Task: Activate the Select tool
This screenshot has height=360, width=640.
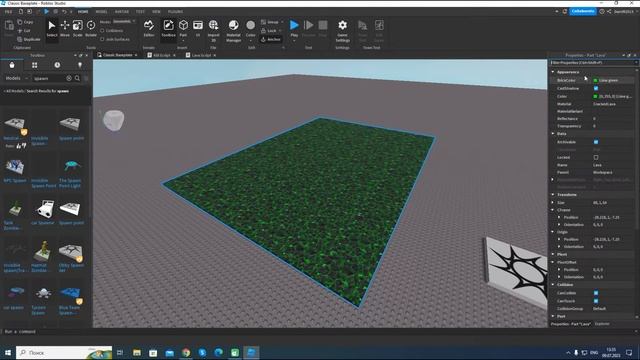Action: click(x=52, y=29)
